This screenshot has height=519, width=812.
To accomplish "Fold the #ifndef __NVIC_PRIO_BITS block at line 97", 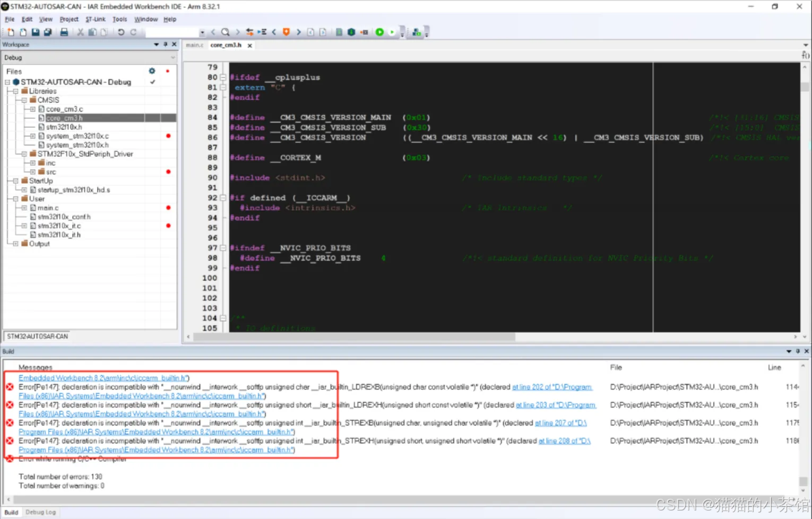I will pos(223,248).
